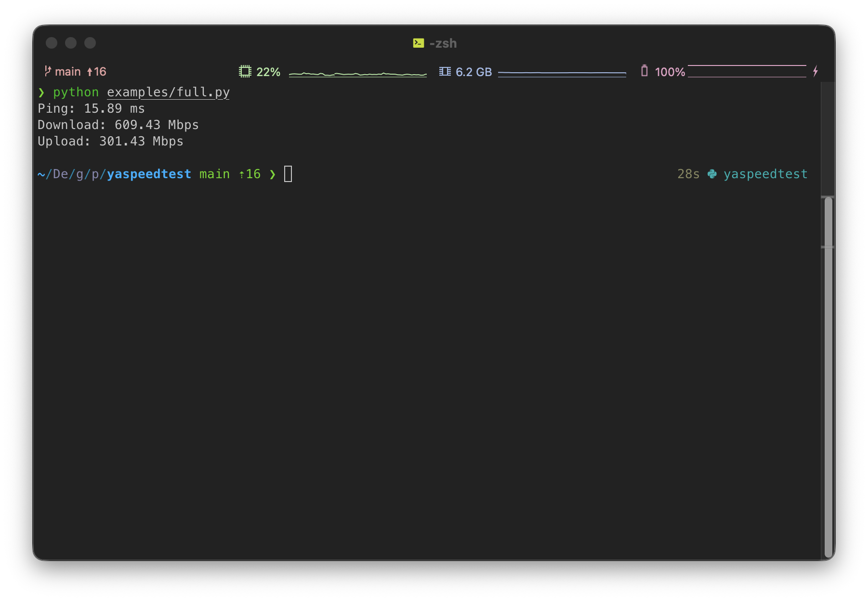Viewport: 868px width, 601px height.
Task: Click the 100% battery level graph
Action: tap(747, 71)
